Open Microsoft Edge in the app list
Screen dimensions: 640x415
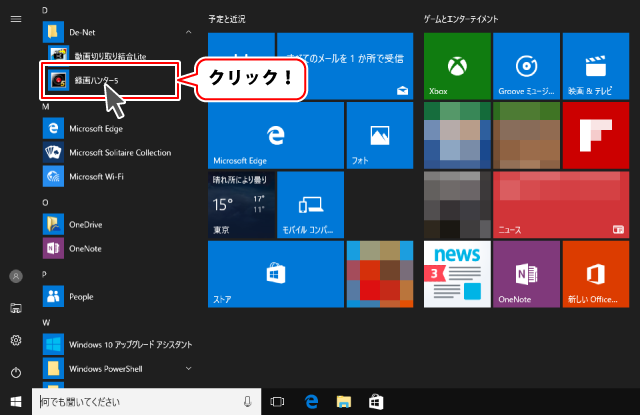tap(96, 129)
